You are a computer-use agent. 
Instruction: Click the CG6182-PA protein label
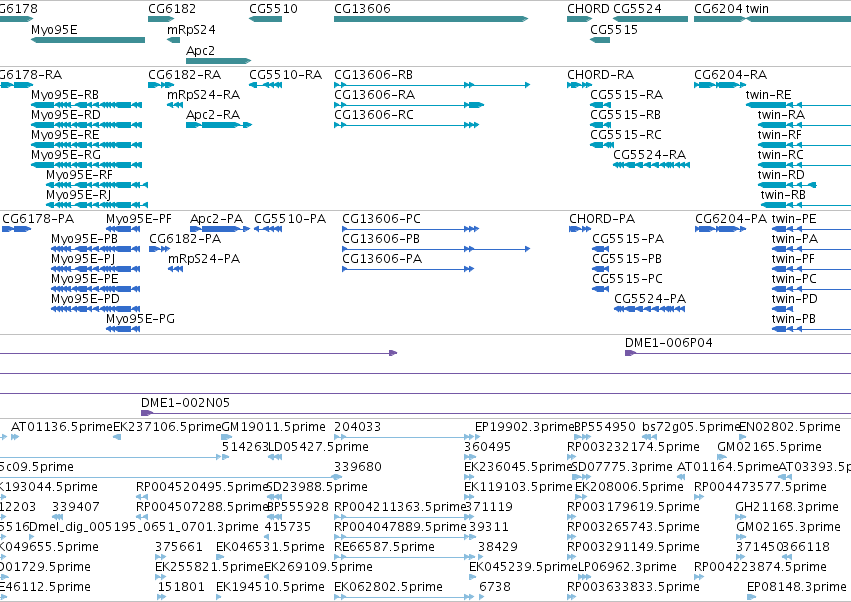185,239
